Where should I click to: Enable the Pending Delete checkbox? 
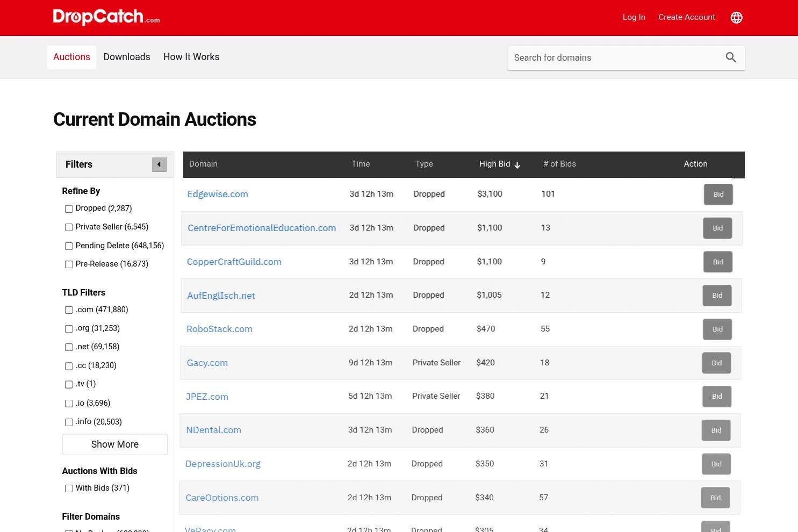pyautogui.click(x=69, y=246)
